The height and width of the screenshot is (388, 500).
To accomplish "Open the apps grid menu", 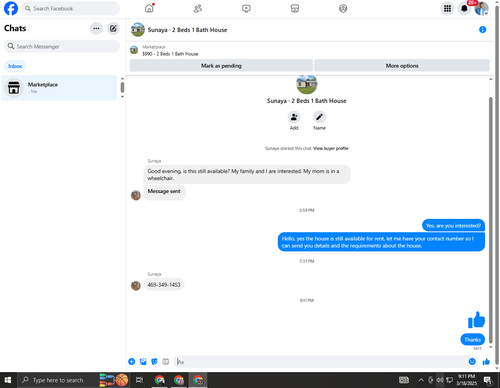I will [447, 8].
